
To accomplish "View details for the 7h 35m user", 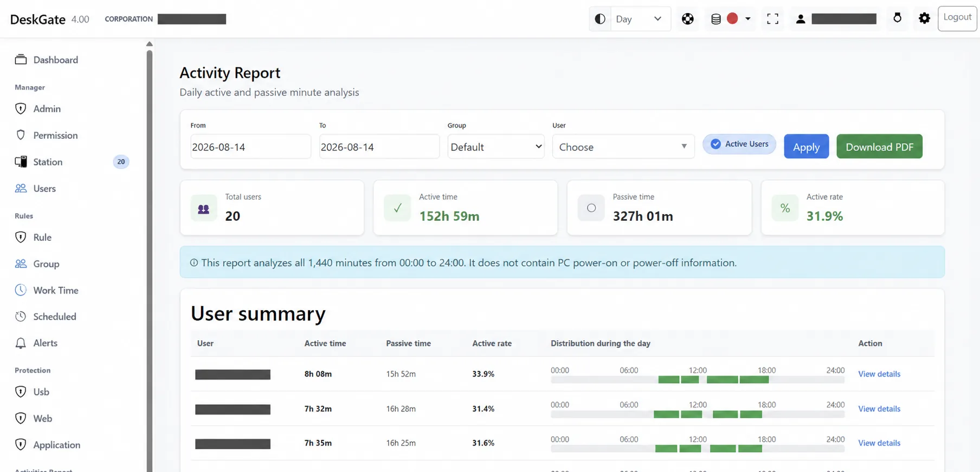I will 879,443.
